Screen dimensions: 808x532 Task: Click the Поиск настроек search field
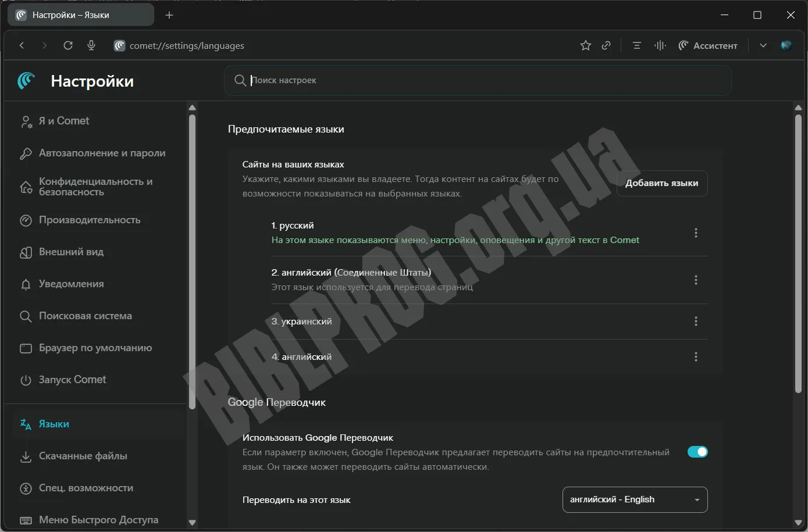477,80
